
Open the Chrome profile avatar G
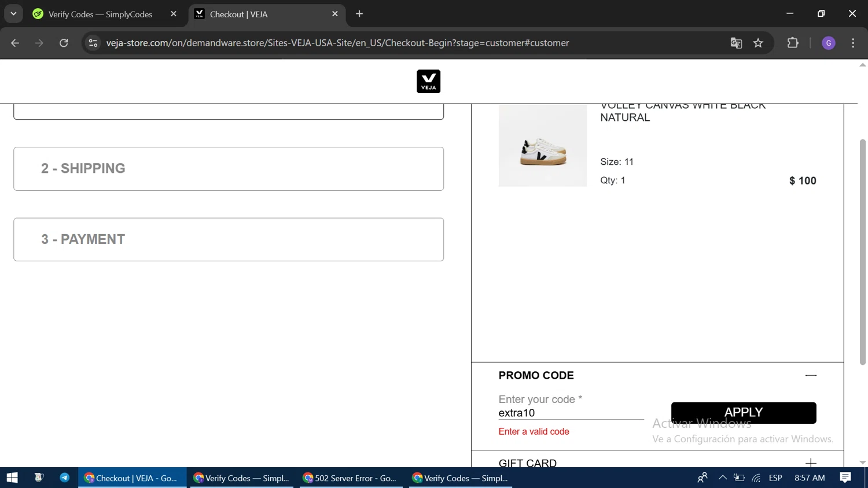[829, 43]
